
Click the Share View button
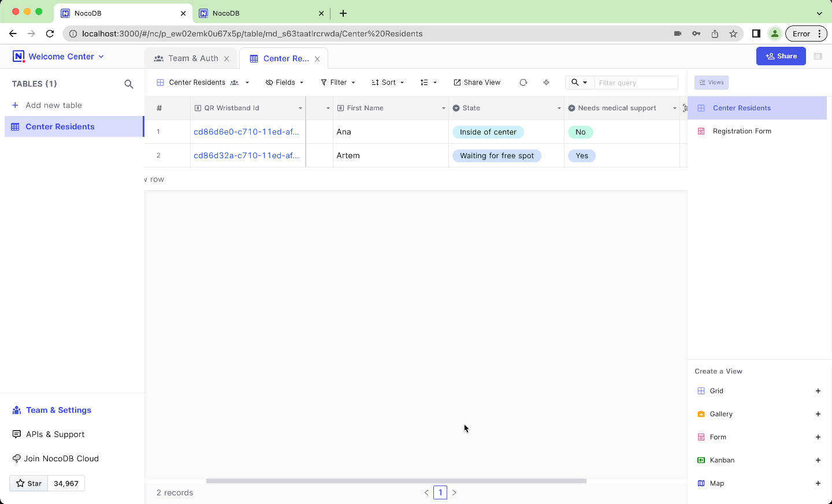coord(477,83)
